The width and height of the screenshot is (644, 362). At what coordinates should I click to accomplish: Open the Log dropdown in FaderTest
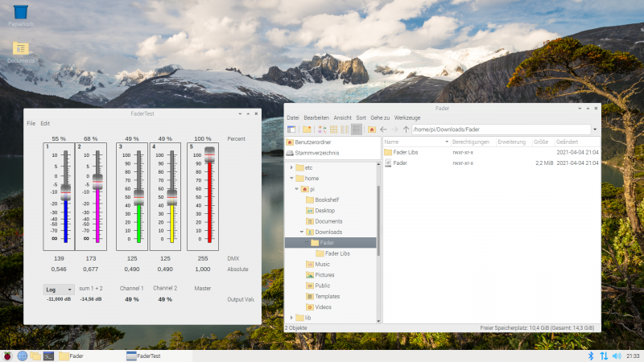point(59,289)
